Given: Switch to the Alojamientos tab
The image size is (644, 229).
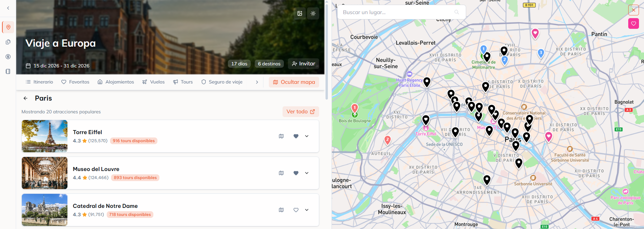Looking at the screenshot, I should coord(116,82).
